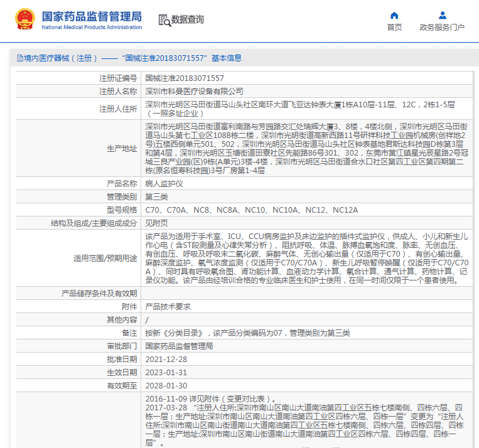The width and height of the screenshot is (479, 448).
Task: Select the 备注 label
Action: [129, 333]
